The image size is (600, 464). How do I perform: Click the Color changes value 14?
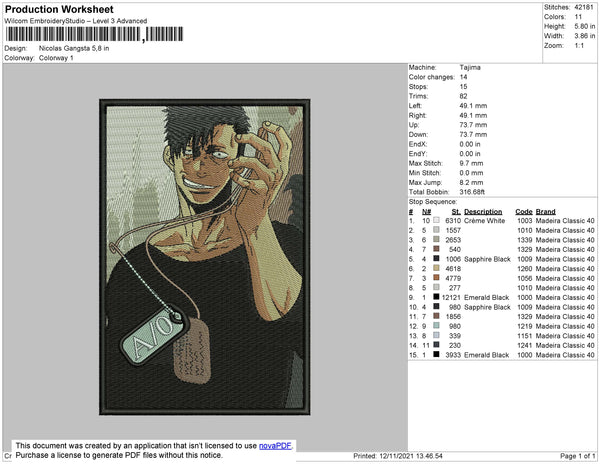(x=463, y=77)
